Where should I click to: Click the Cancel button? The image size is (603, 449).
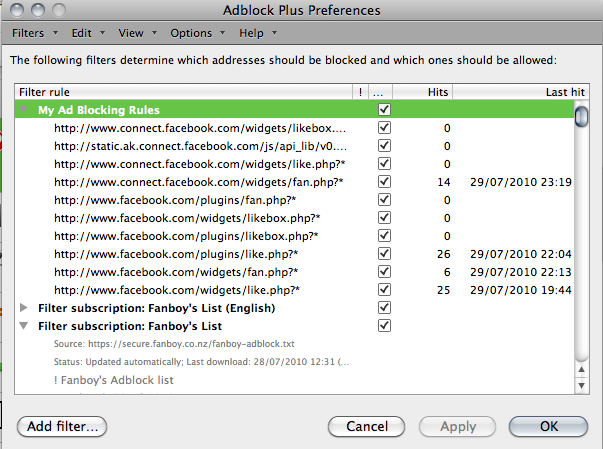[366, 426]
